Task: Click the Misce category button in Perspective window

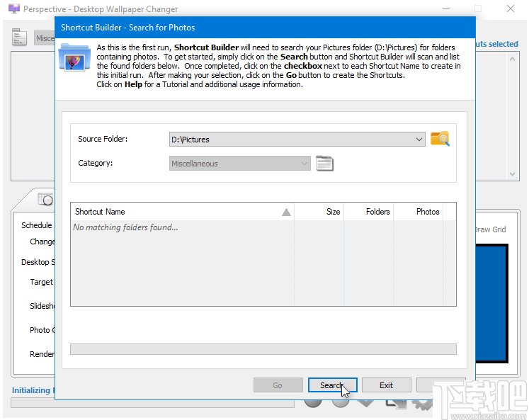Action: pos(45,38)
